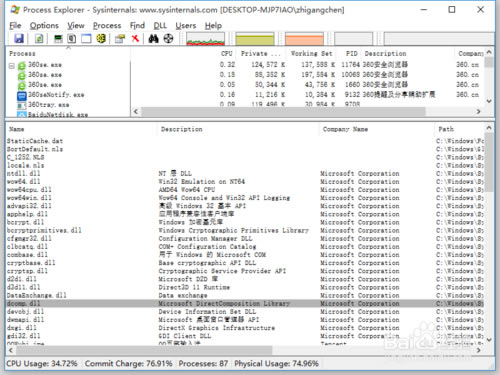Open System Information toolbar icon
The width and height of the screenshot is (500, 375).
click(58, 39)
